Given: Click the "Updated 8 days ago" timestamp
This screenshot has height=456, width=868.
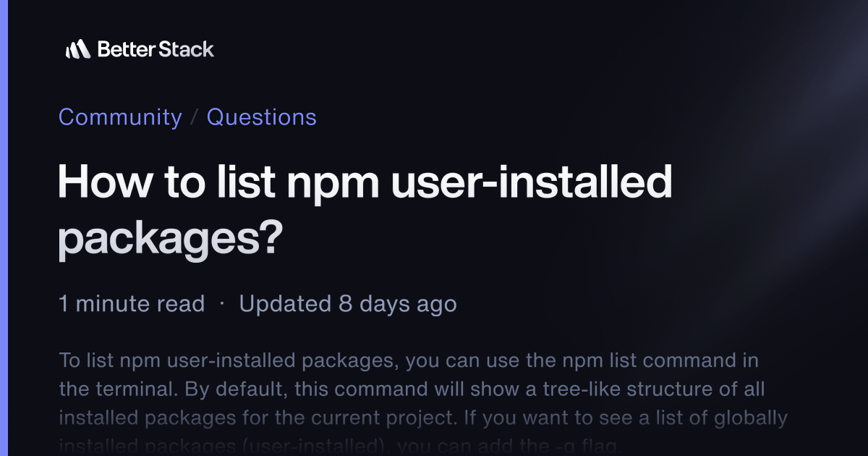Looking at the screenshot, I should tap(348, 304).
